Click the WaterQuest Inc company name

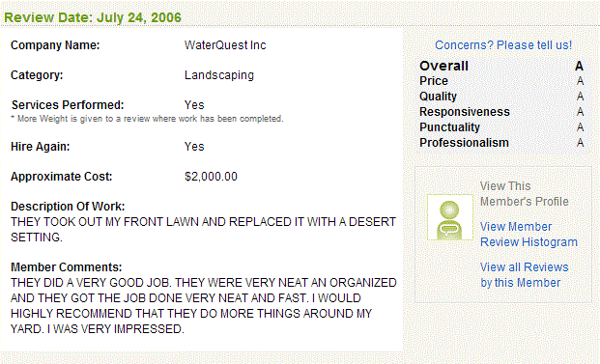pos(225,45)
